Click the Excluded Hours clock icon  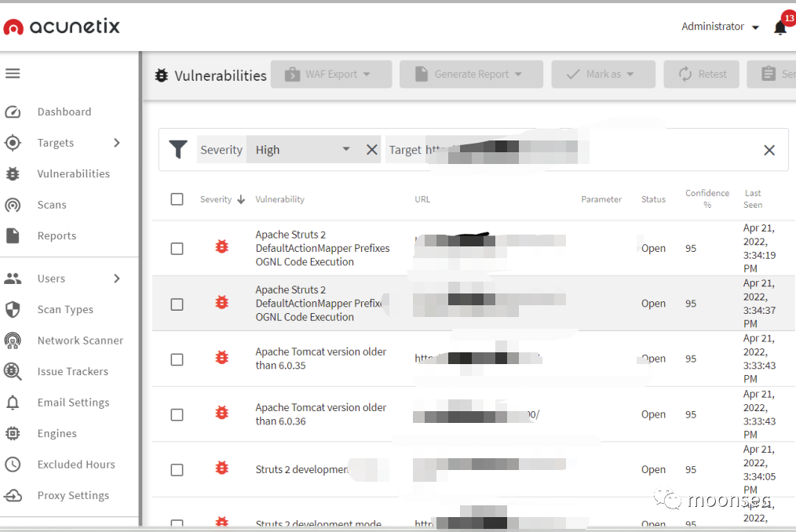13,465
